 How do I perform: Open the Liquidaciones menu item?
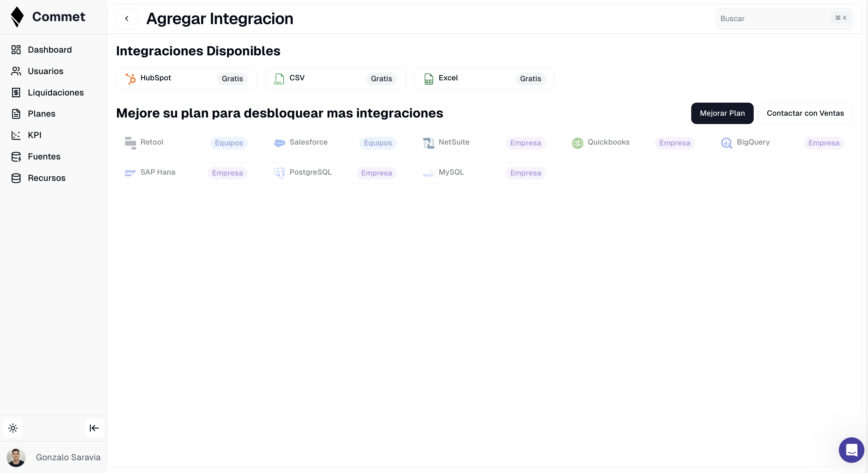[x=56, y=93]
